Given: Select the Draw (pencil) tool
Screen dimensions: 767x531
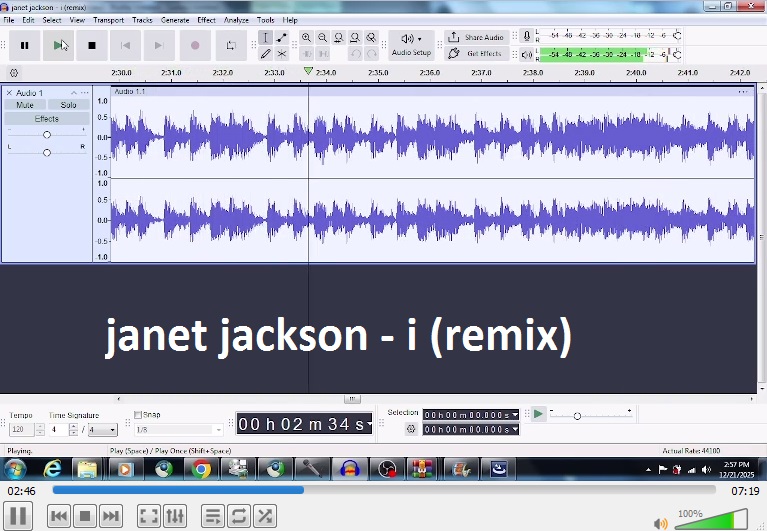Looking at the screenshot, I should pyautogui.click(x=266, y=54).
